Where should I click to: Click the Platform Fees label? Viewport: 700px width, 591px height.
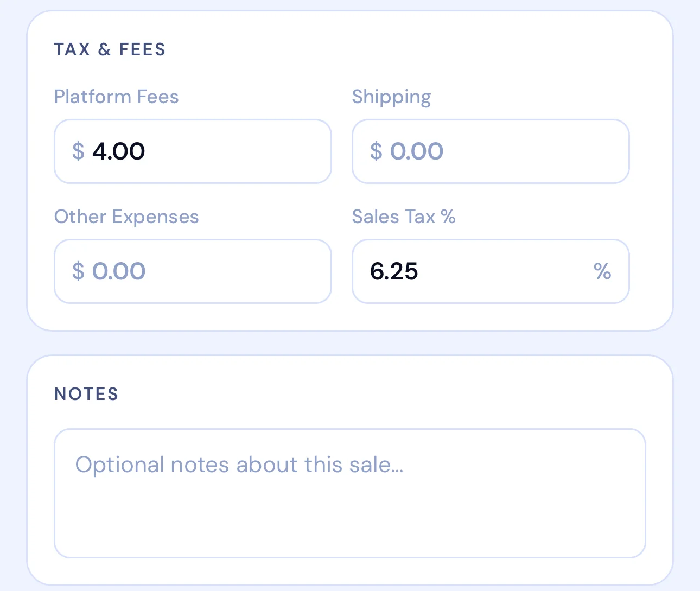click(x=116, y=96)
